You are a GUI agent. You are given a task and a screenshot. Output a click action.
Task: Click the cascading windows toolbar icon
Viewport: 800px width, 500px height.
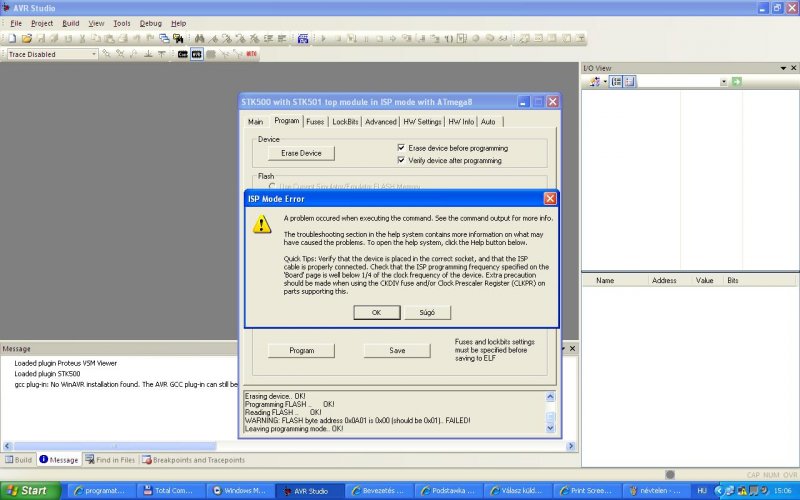click(x=164, y=38)
